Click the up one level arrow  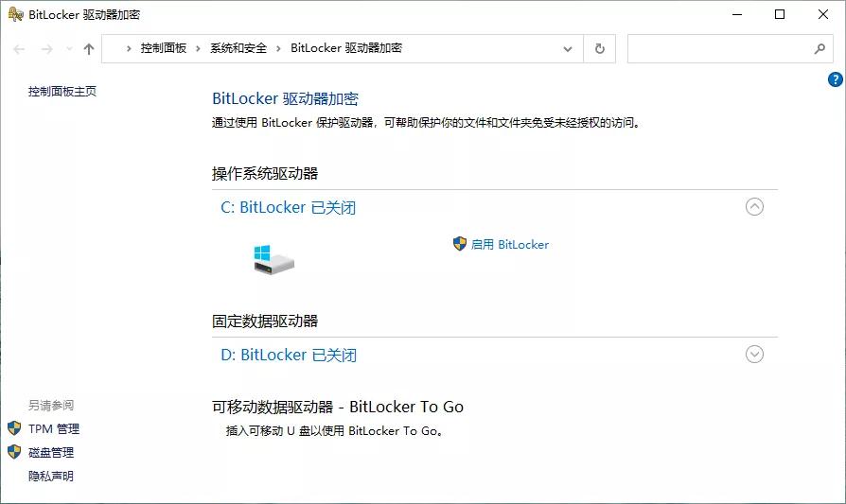point(89,49)
